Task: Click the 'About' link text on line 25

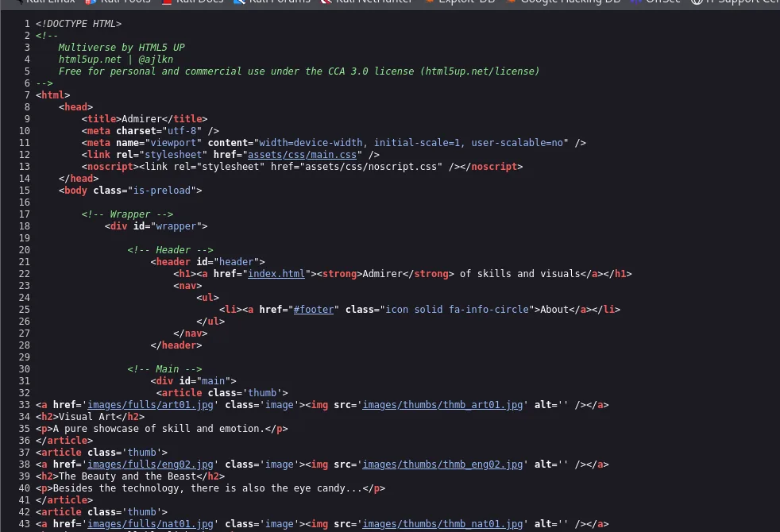Action: [554, 309]
